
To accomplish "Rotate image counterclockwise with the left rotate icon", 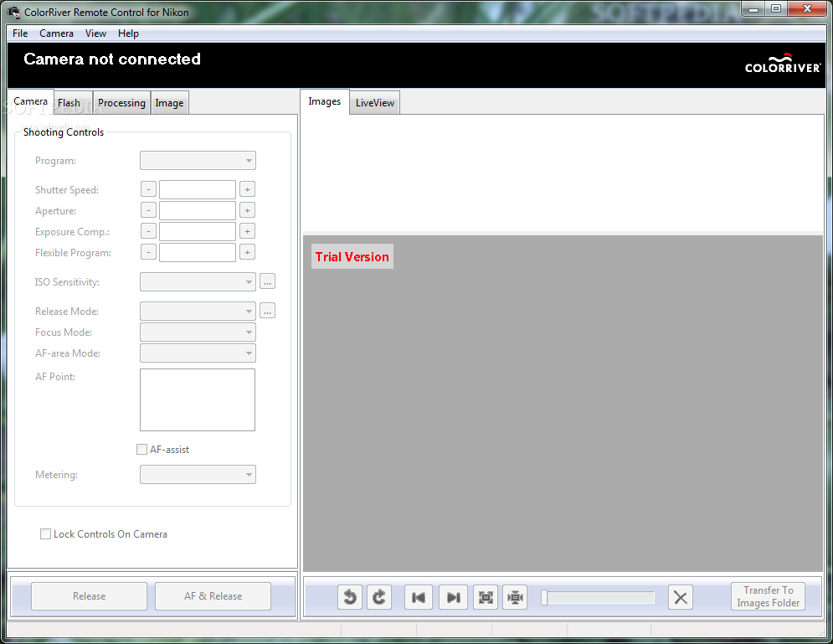I will click(350, 597).
